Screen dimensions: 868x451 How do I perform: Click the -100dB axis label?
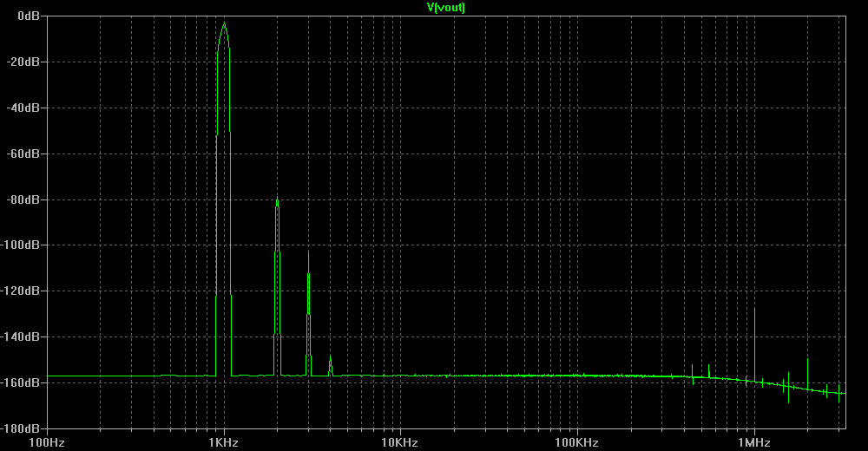coord(21,245)
